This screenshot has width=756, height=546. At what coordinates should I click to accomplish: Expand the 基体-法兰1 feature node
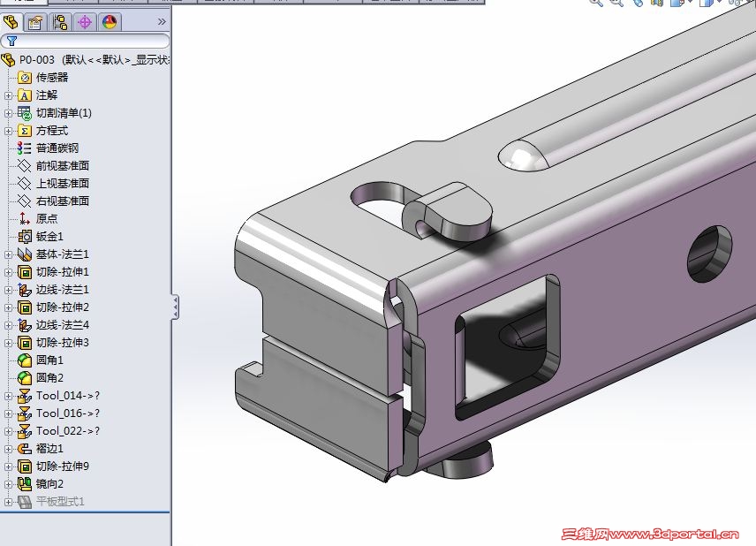tap(8, 254)
